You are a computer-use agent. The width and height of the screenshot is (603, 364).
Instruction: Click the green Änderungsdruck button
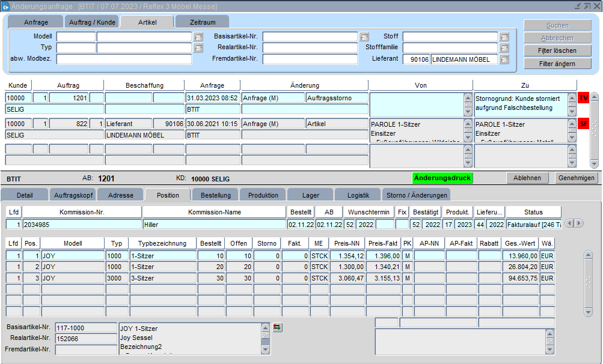tap(442, 178)
